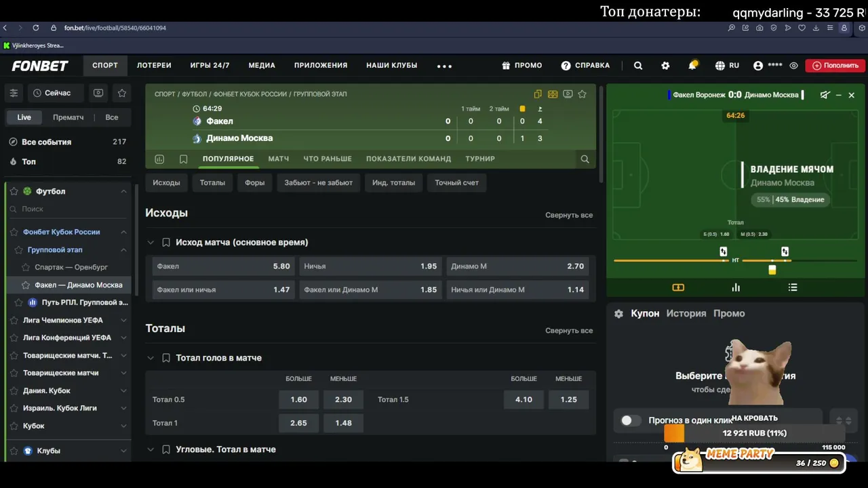Open the video broadcasts filter icon
This screenshot has height=488, width=868.
coord(98,93)
